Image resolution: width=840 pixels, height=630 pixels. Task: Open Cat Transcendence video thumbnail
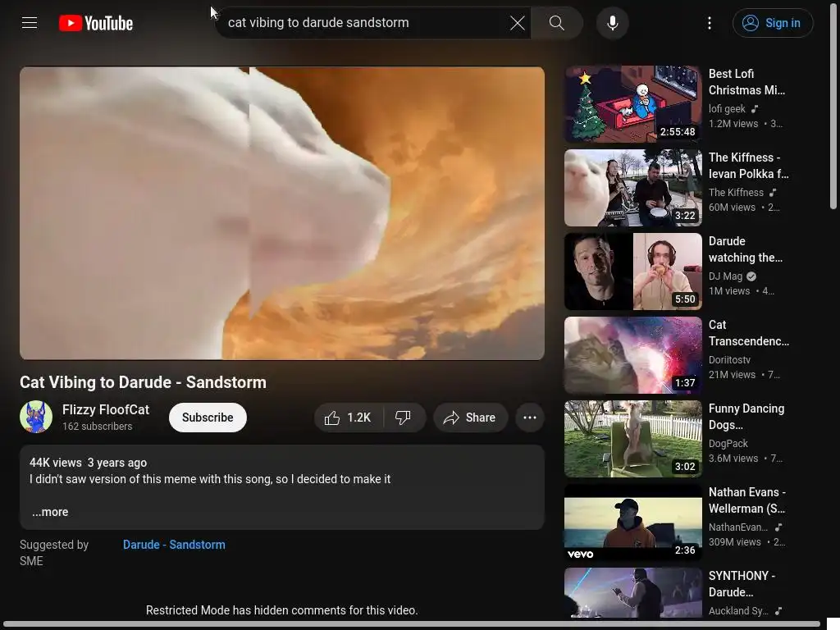click(x=633, y=354)
